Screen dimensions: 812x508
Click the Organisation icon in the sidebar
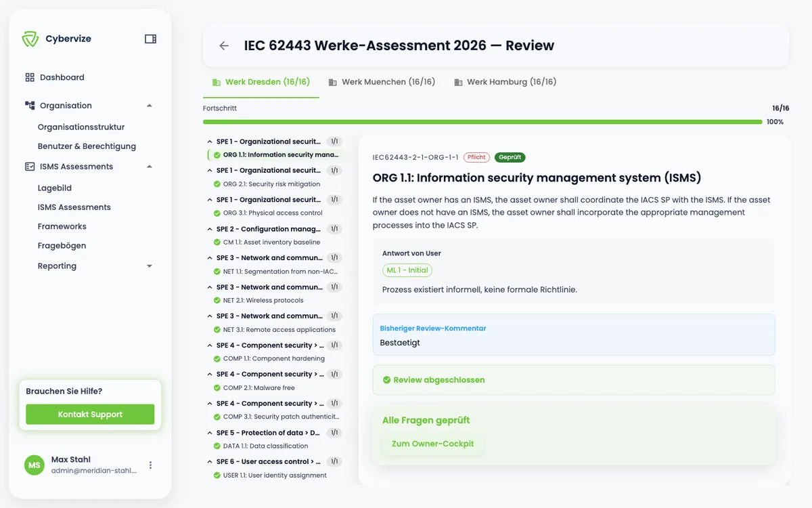coord(29,105)
